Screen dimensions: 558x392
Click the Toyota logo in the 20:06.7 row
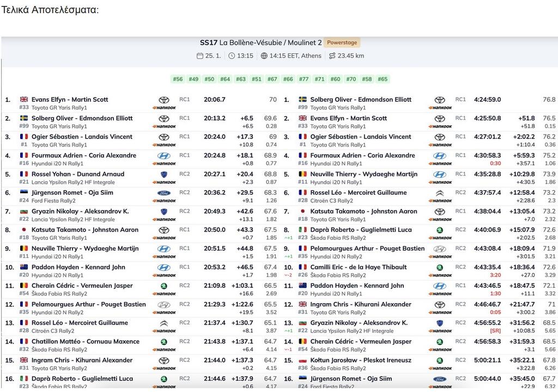tap(164, 100)
